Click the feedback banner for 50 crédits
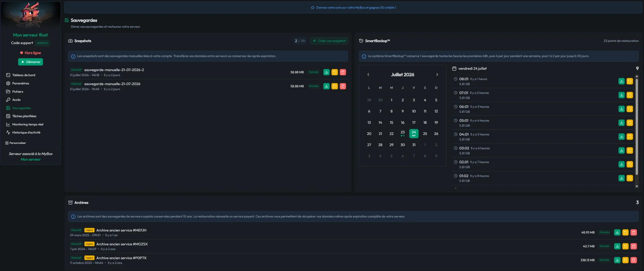 click(353, 7)
